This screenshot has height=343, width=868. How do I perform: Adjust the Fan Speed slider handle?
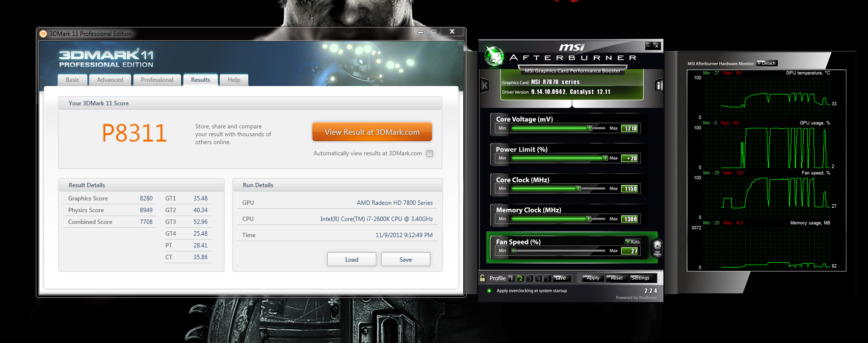click(514, 250)
